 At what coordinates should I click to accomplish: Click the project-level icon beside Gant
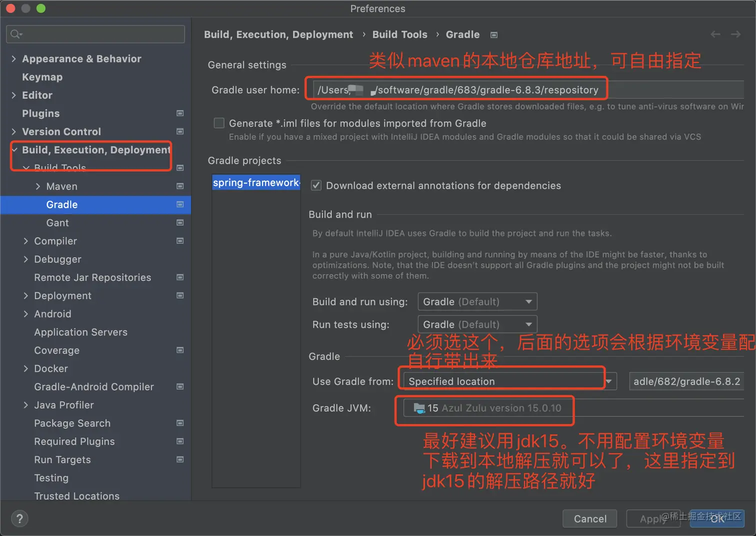[x=180, y=223]
